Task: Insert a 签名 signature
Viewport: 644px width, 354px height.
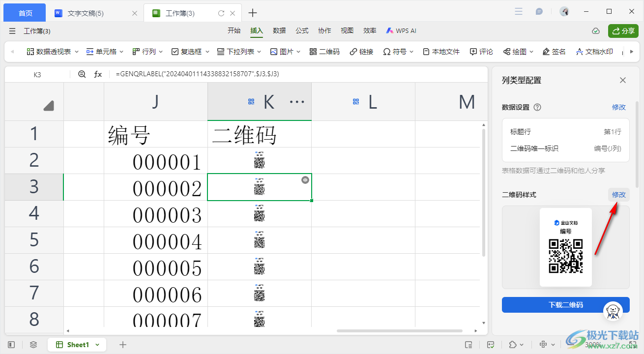Action: tap(554, 52)
